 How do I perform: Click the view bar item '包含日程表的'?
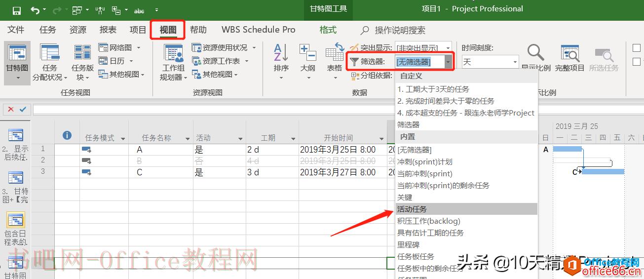coord(16,229)
